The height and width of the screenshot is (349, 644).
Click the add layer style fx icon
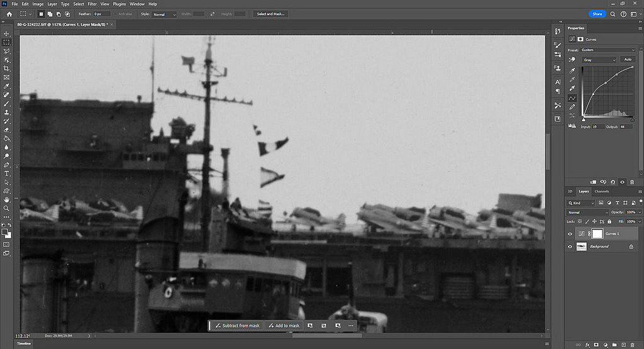click(x=587, y=345)
